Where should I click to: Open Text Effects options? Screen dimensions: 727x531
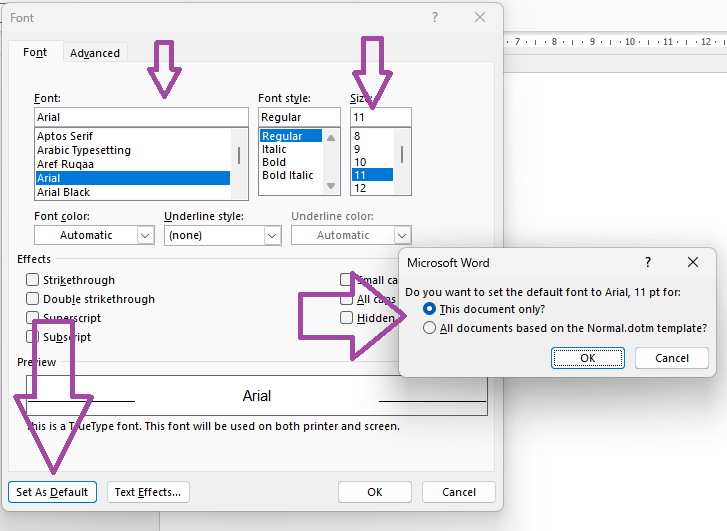[x=148, y=492]
